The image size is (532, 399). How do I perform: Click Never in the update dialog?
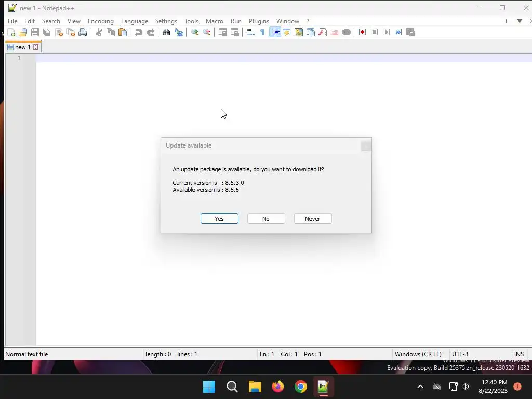coord(312,219)
